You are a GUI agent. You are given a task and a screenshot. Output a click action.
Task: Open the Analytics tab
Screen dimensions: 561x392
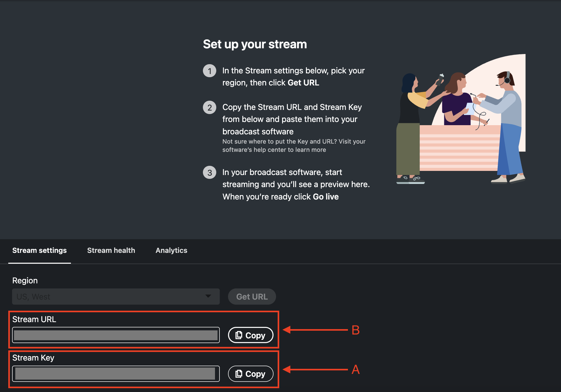coord(171,250)
